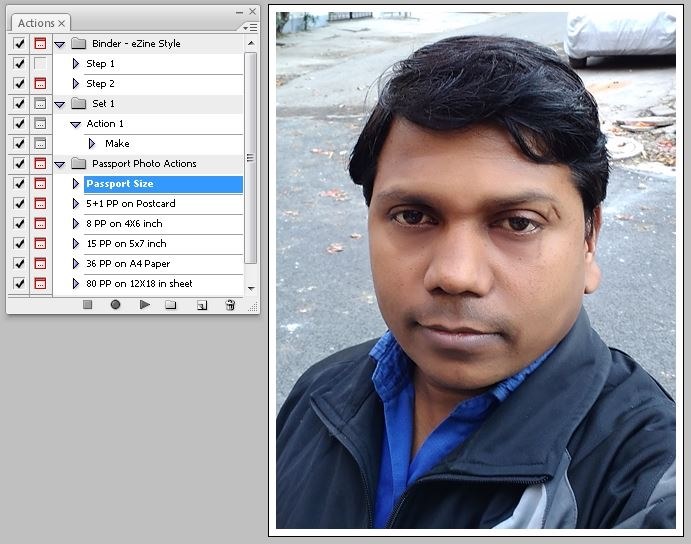Viewport: 691px width, 544px height.
Task: Collapse Binder - eZine Style set
Action: click(x=59, y=44)
